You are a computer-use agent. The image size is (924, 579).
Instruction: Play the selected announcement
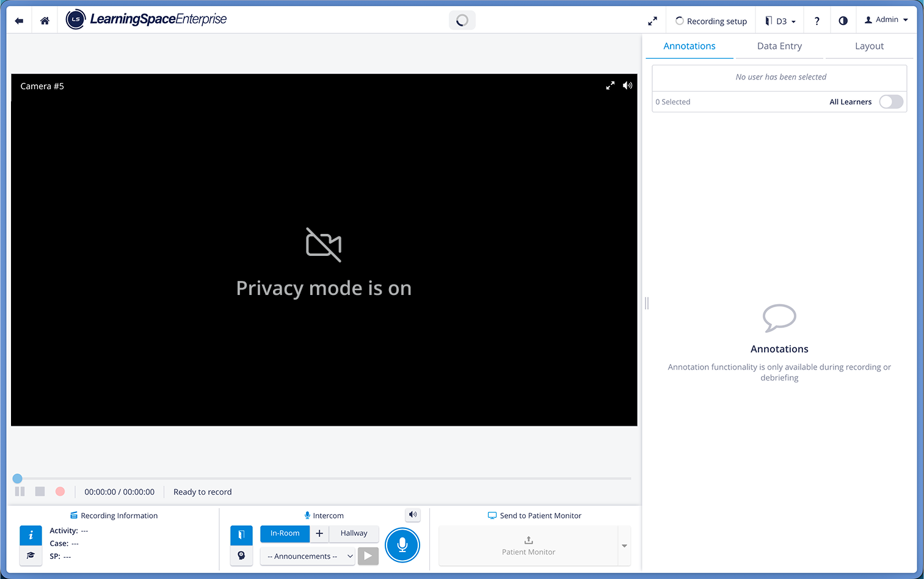[x=368, y=556]
